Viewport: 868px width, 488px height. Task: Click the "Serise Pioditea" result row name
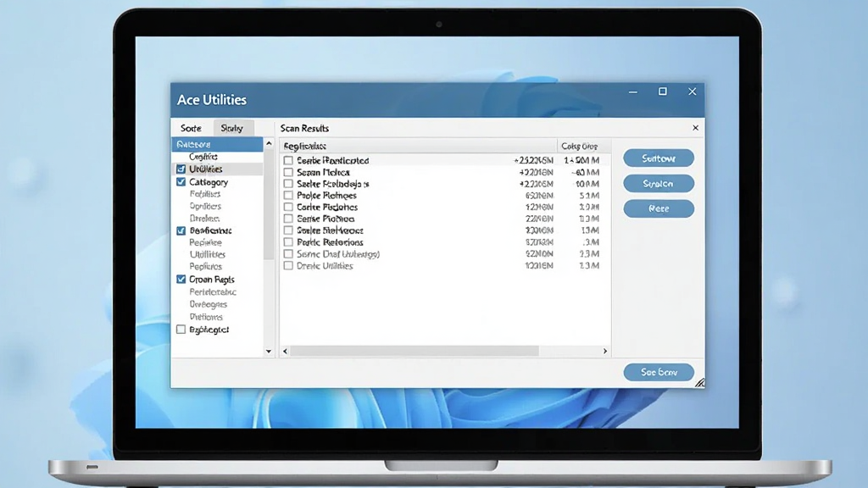point(325,219)
